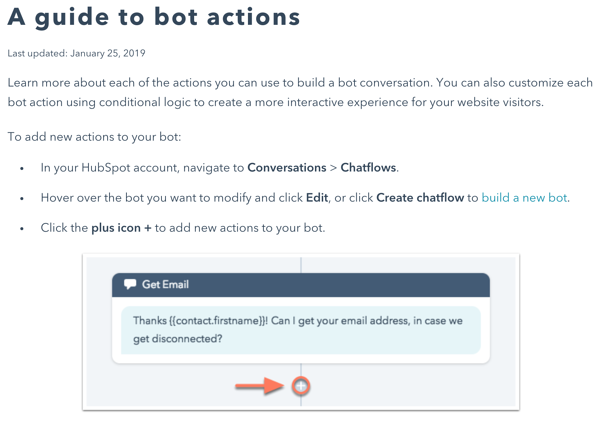Click the {{contact.firstname}} token in message
The height and width of the screenshot is (422, 599).
218,320
